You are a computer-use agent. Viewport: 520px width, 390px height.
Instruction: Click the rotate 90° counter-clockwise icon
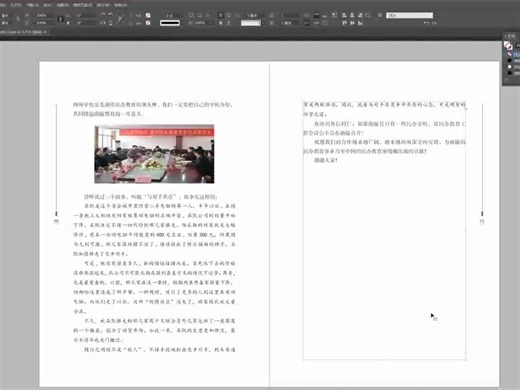(x=111, y=15)
